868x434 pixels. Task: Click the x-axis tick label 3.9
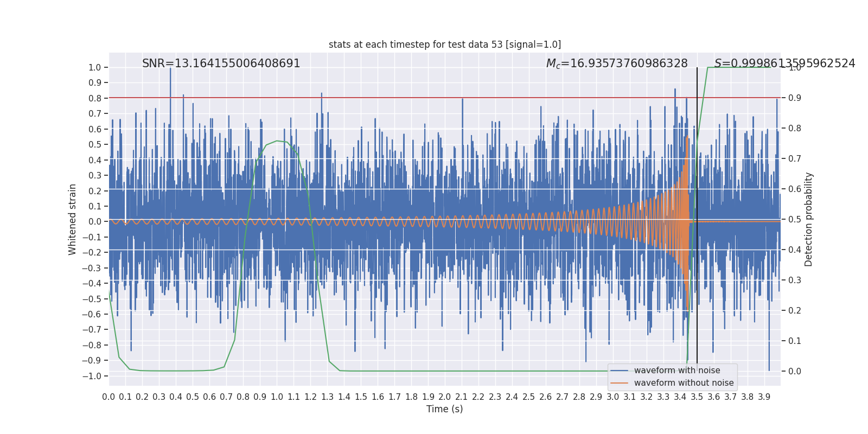[x=764, y=397]
